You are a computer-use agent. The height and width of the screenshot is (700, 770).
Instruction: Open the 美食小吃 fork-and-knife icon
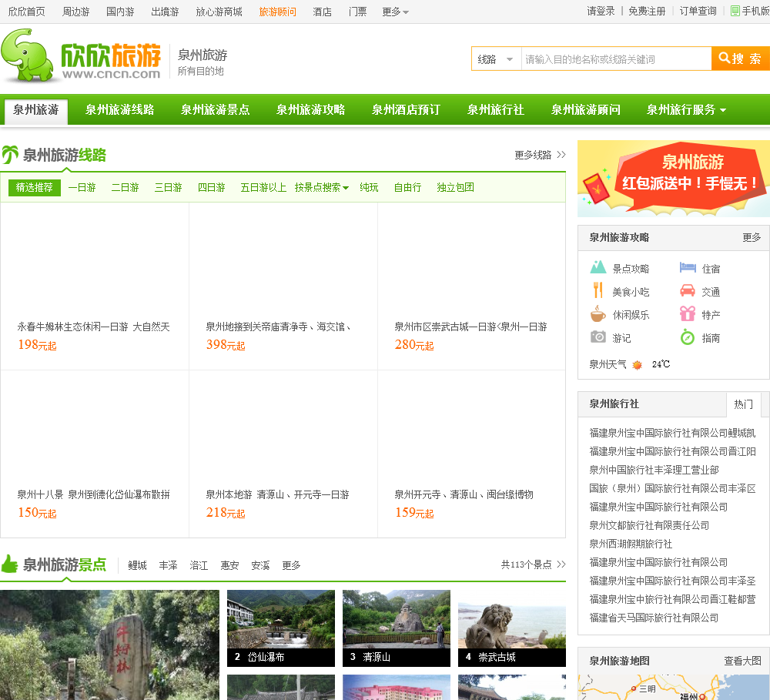click(598, 290)
